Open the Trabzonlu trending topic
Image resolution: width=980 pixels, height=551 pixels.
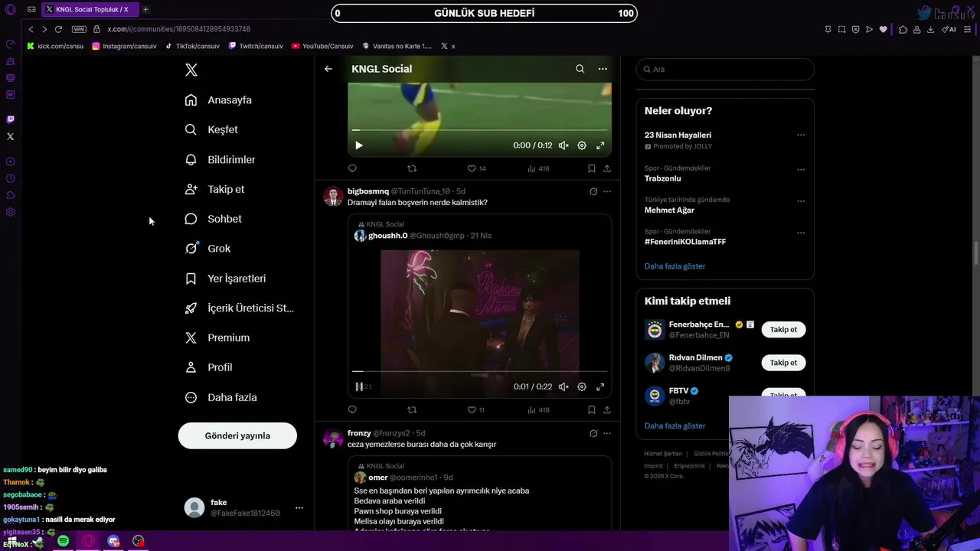pos(663,178)
